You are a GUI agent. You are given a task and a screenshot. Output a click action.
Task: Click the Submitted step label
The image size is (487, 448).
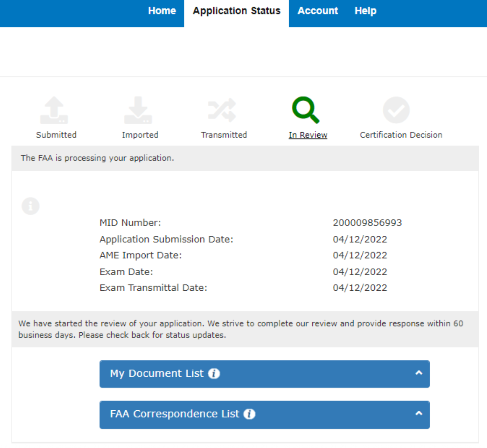pos(56,135)
